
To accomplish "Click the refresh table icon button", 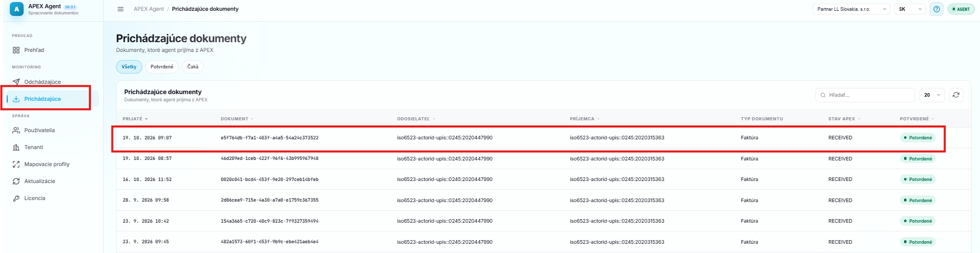I will [x=956, y=95].
